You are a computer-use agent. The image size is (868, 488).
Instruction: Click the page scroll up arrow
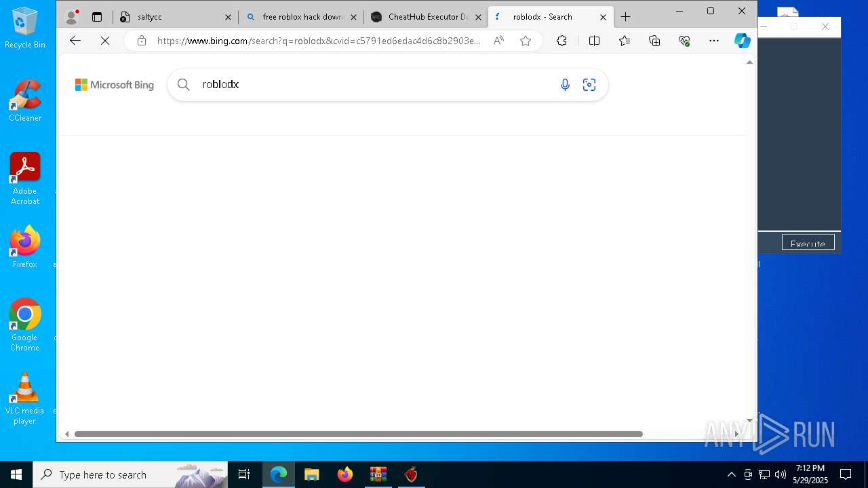(749, 62)
